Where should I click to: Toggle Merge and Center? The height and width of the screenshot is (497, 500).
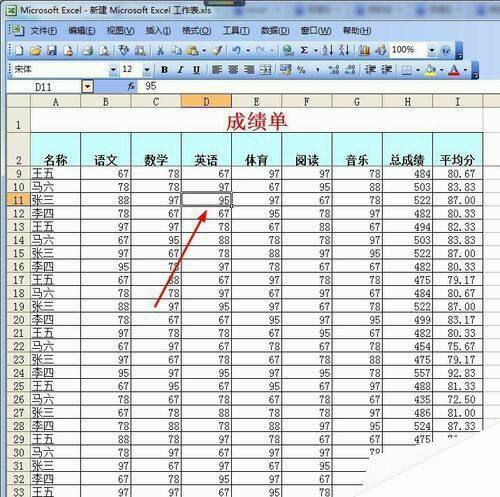(x=265, y=70)
